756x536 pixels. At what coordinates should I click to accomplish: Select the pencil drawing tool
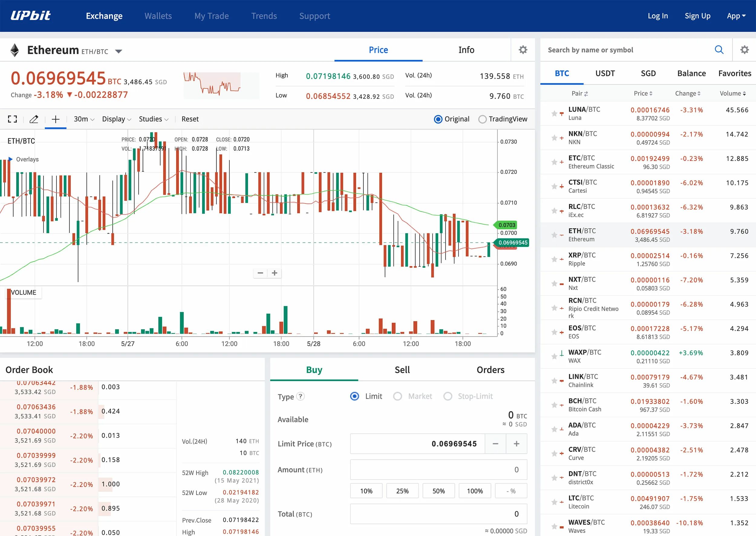click(34, 119)
